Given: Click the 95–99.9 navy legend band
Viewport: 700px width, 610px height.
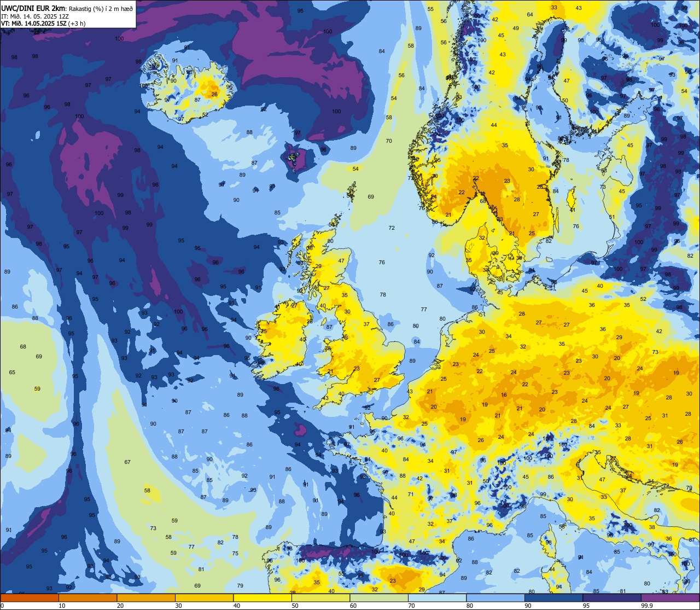Looking at the screenshot, I should [x=611, y=597].
